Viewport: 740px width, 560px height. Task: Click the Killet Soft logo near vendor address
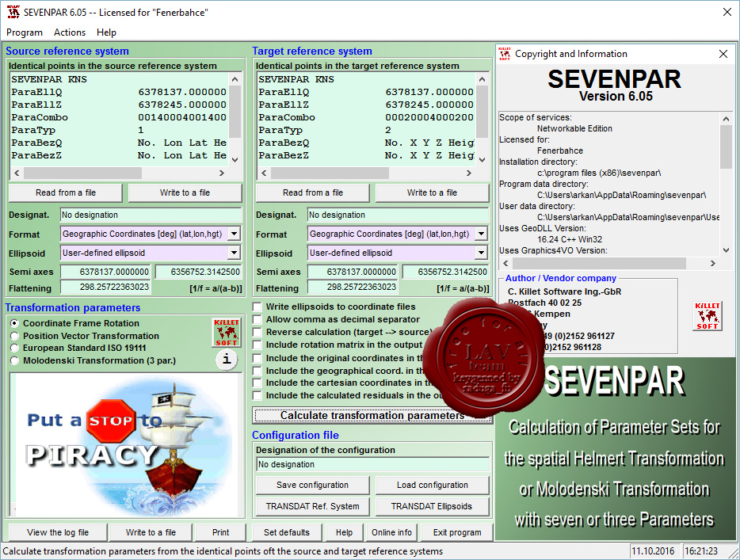coord(708,315)
